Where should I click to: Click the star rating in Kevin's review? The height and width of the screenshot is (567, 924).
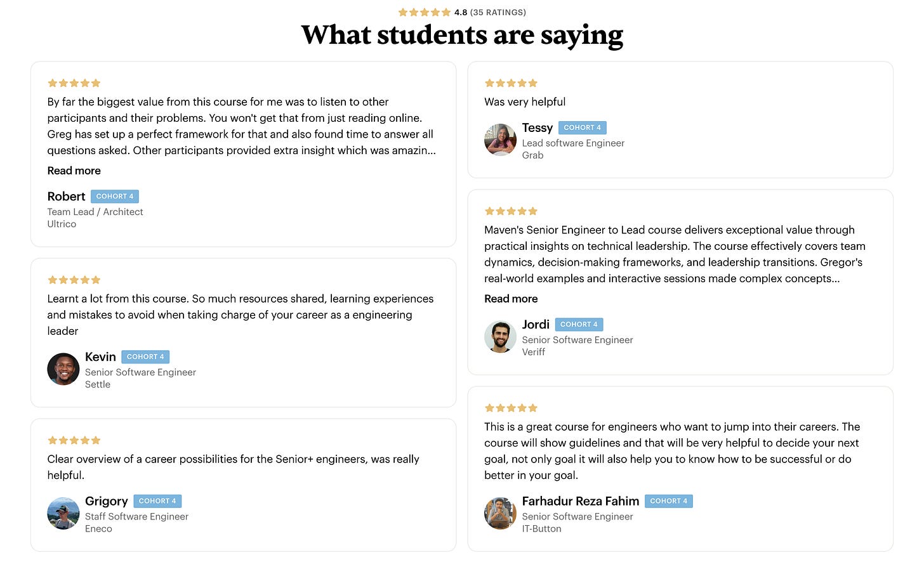pos(74,280)
